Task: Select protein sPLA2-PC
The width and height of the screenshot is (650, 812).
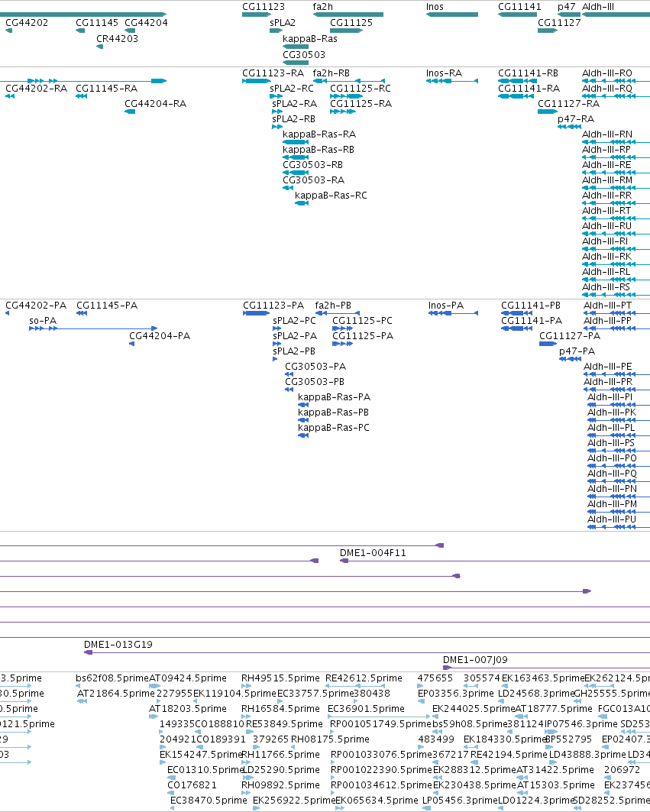Action: (294, 321)
